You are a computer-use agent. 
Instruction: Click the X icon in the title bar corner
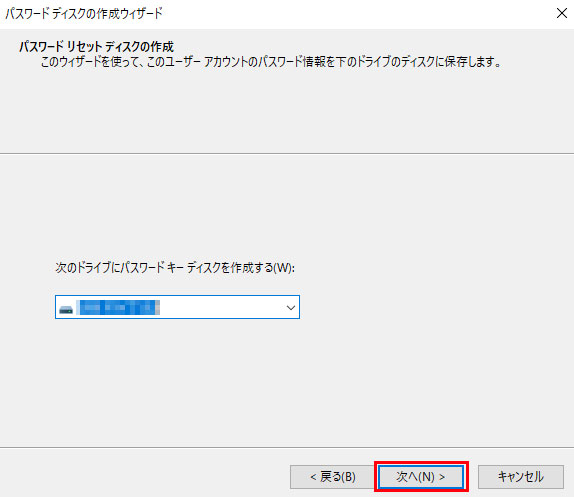[562, 14]
